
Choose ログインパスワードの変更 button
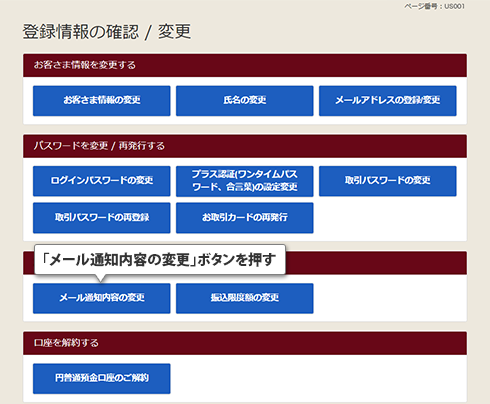coord(102,181)
